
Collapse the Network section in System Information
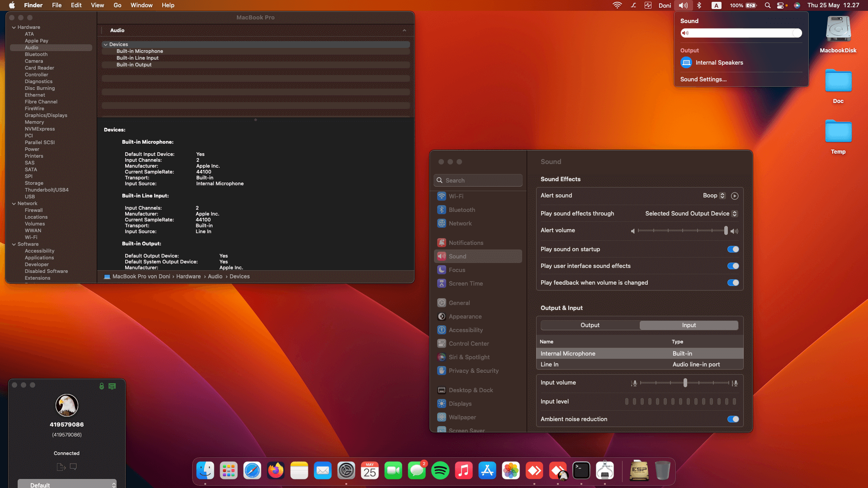pos(14,204)
